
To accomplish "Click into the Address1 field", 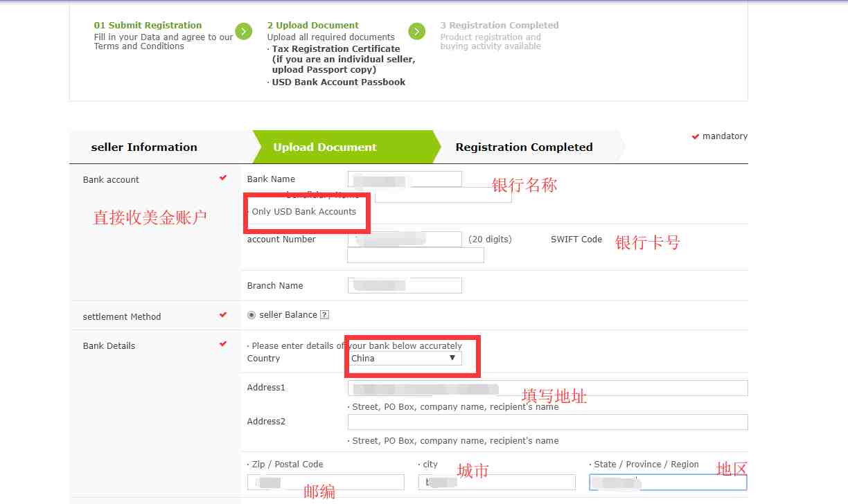I will [548, 388].
